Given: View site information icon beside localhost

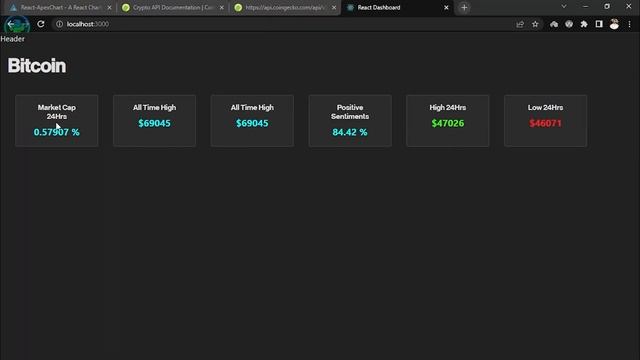Looking at the screenshot, I should pyautogui.click(x=60, y=24).
